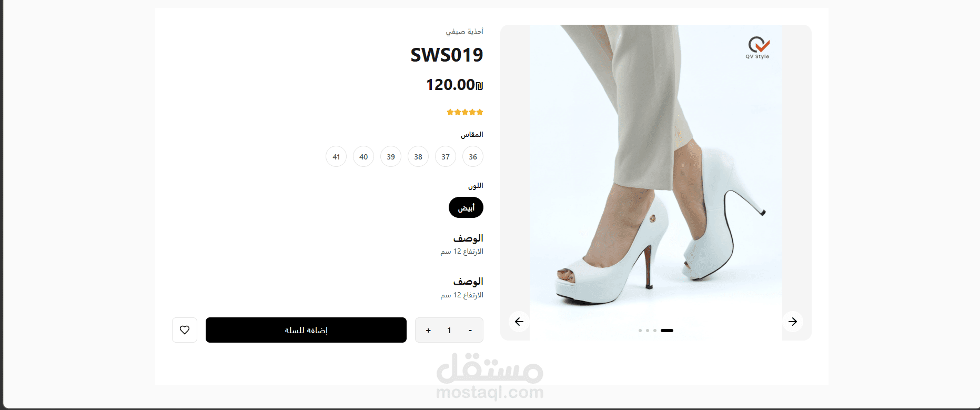Jump to the first carousel dot
Image resolution: width=980 pixels, height=410 pixels.
pos(640,331)
